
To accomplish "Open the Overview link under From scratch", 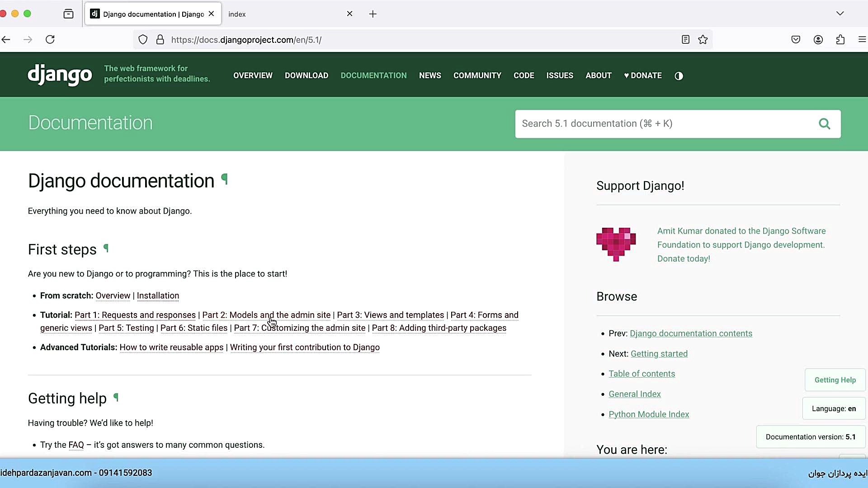I will tap(113, 296).
